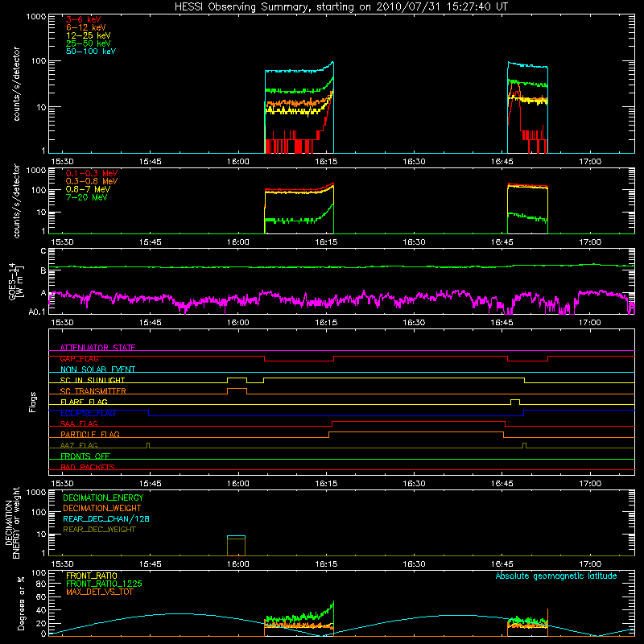Select the ECLIPSE_FLAG label
Image resolution: width=644 pixels, height=644 pixels.
click(88, 413)
